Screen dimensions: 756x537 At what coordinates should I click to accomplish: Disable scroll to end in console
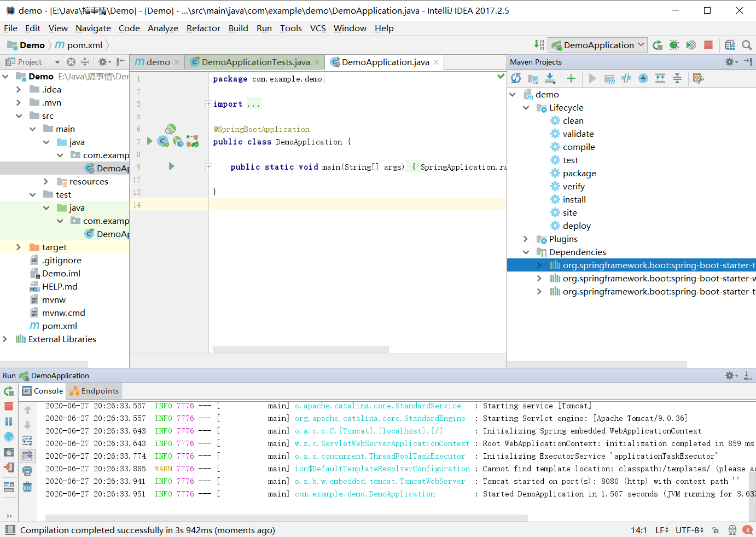pos(28,455)
